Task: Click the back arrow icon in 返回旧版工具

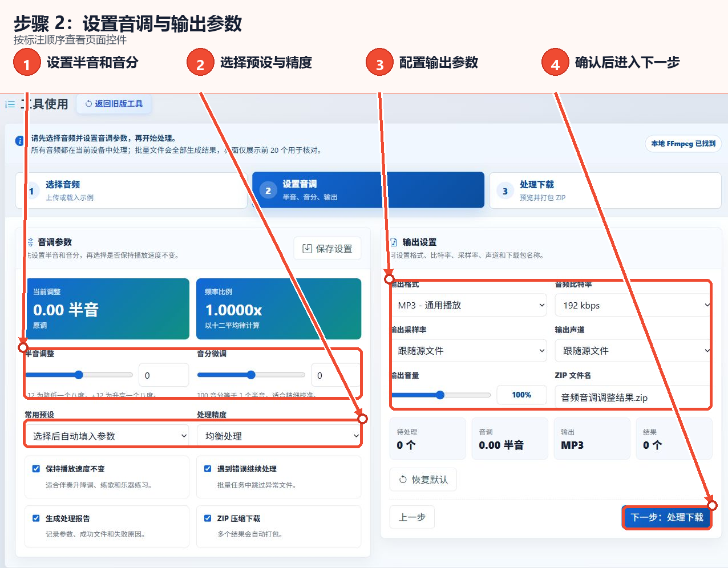Action: (x=88, y=104)
